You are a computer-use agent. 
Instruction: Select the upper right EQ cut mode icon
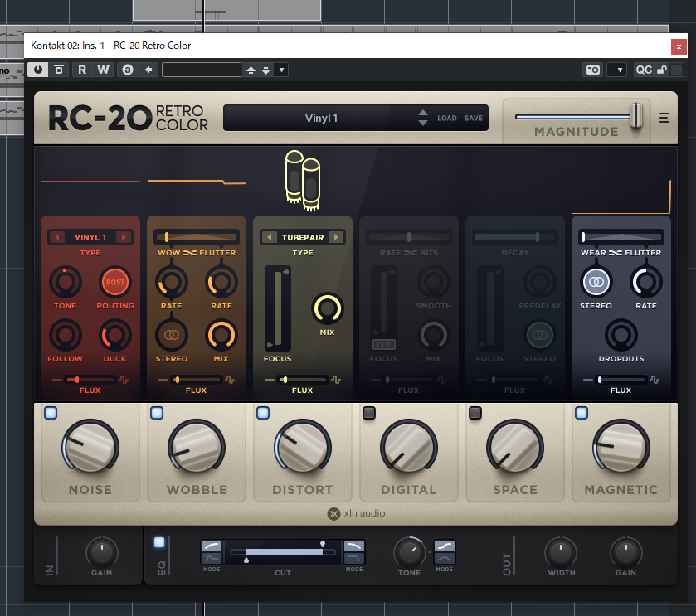354,546
